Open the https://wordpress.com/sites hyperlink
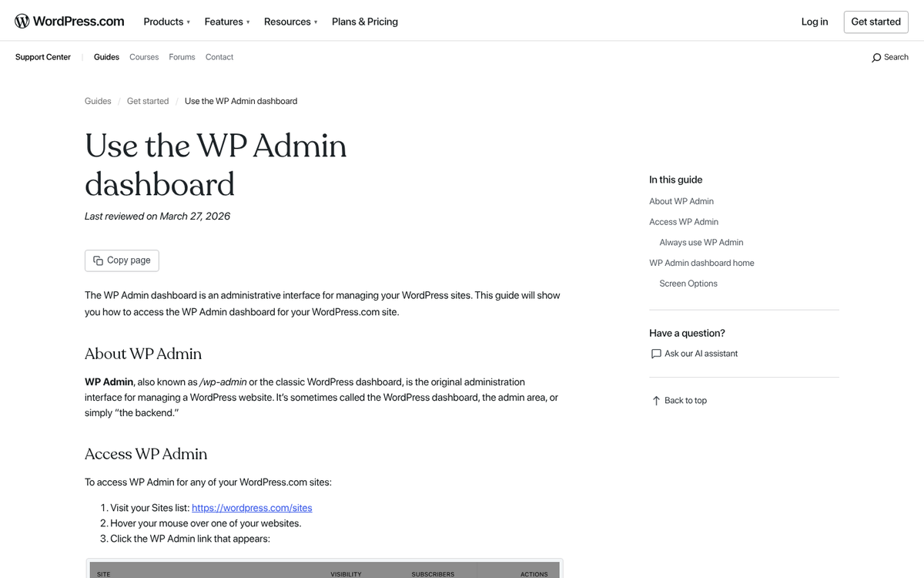The width and height of the screenshot is (924, 578). pyautogui.click(x=252, y=507)
